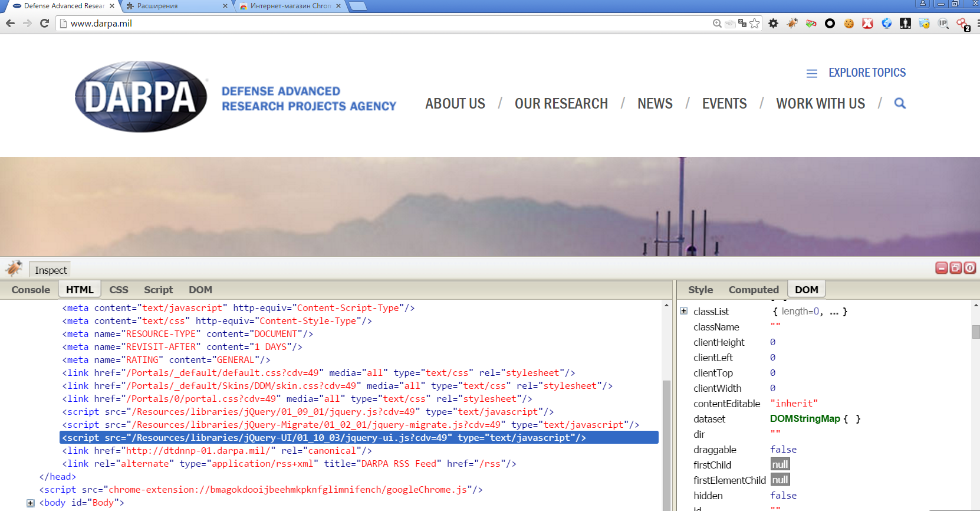The height and width of the screenshot is (511, 980).
Task: Go to the NEWS page
Action: (x=655, y=103)
